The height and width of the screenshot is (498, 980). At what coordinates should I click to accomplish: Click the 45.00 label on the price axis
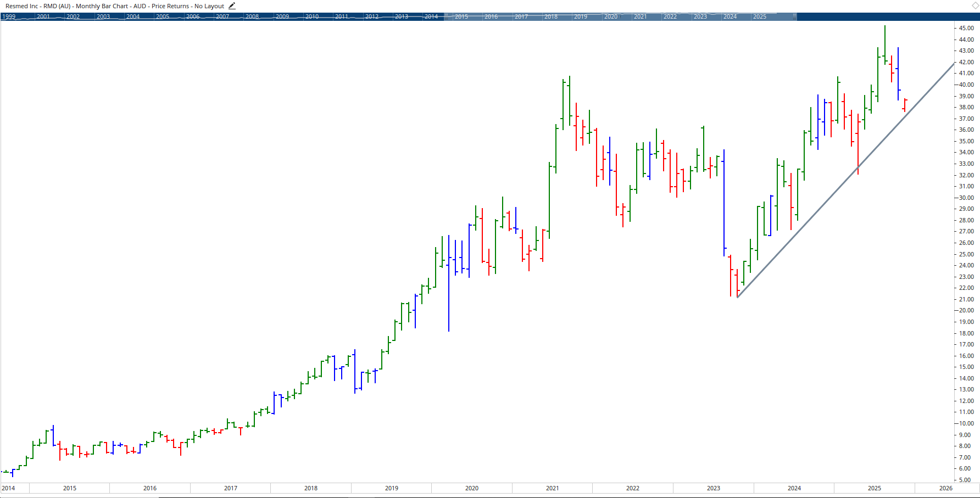coord(965,28)
